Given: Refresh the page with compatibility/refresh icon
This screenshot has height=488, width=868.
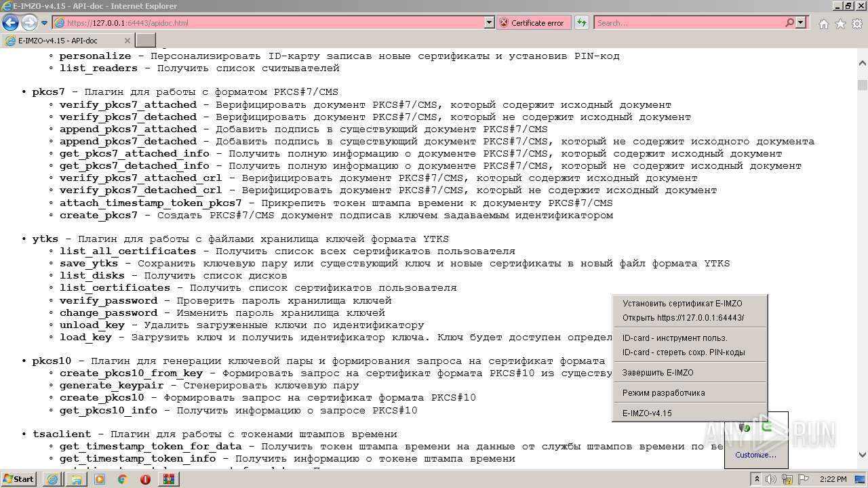Looking at the screenshot, I should tap(581, 22).
